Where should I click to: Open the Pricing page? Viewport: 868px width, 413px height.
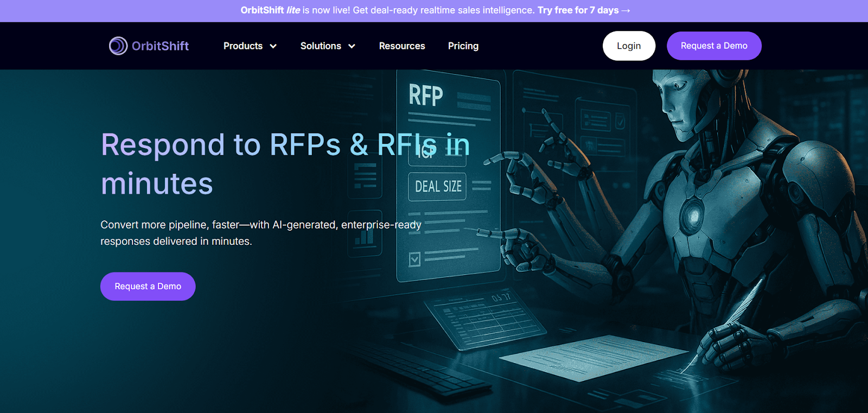(x=463, y=46)
